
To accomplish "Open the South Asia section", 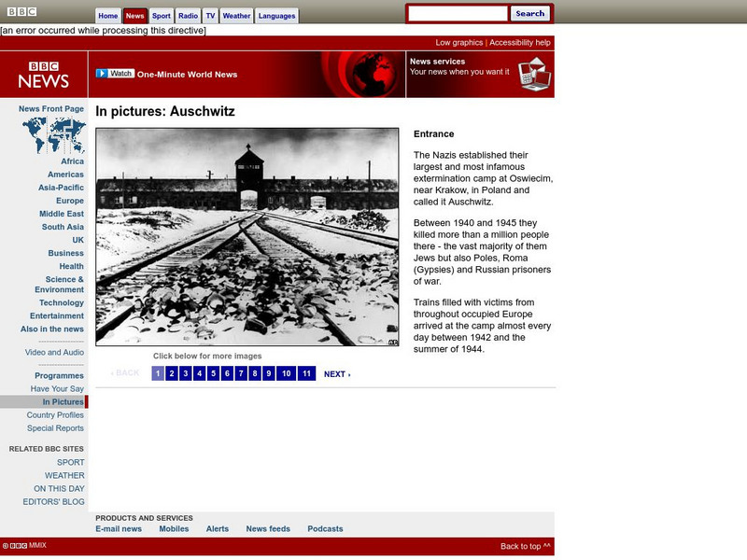I will point(63,227).
